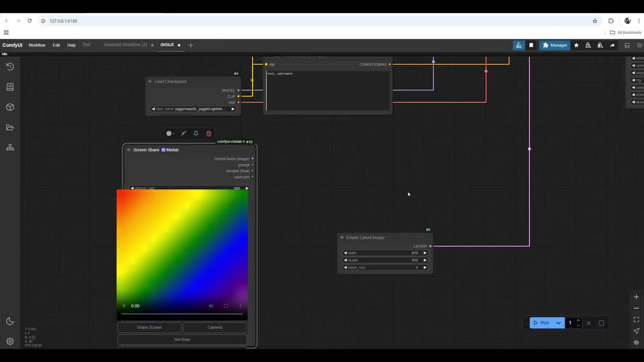Collapse the Empty Latent Image node via title dot

[x=342, y=238]
